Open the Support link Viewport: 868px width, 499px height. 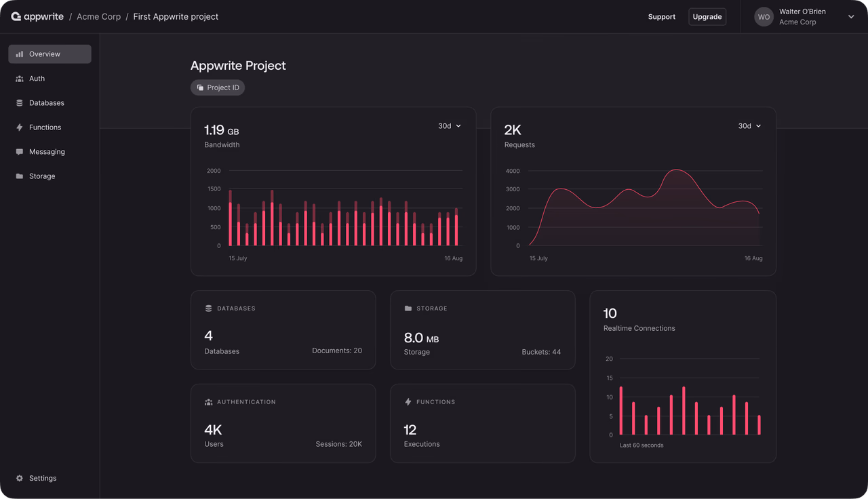pyautogui.click(x=662, y=17)
